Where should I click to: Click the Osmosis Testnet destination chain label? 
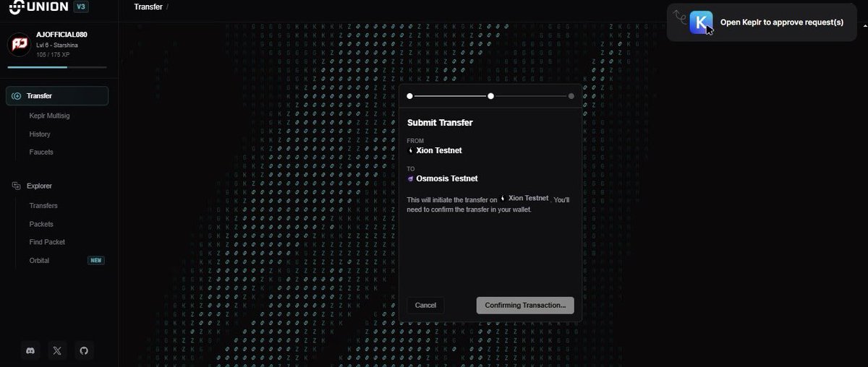pos(447,179)
